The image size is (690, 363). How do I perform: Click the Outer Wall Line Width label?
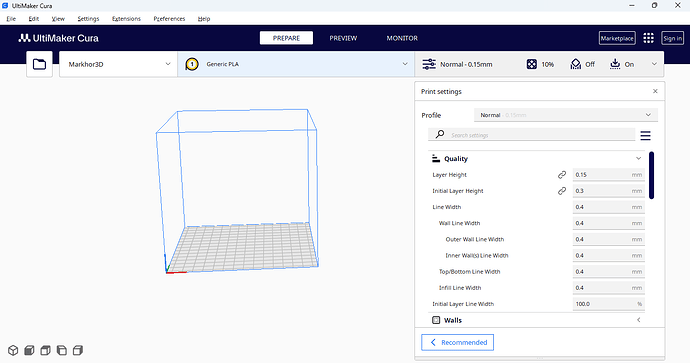(475, 239)
